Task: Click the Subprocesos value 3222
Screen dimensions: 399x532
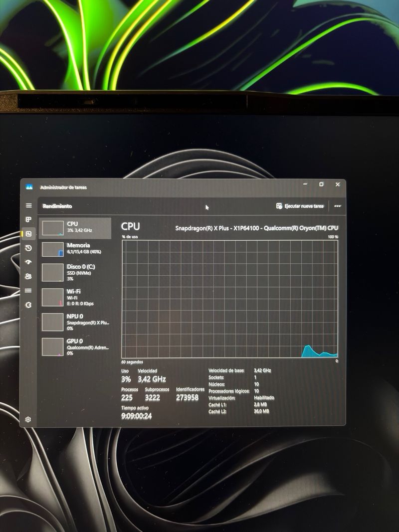Action: 152,398
